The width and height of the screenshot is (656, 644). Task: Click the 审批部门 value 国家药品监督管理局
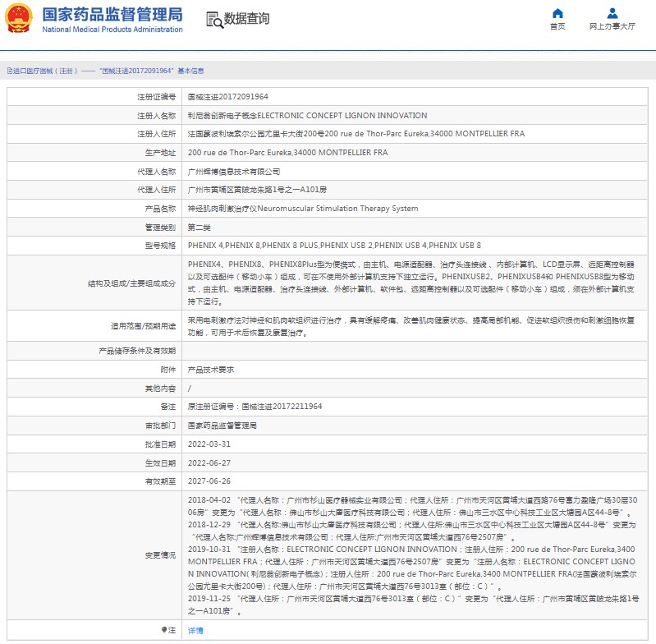pyautogui.click(x=222, y=425)
